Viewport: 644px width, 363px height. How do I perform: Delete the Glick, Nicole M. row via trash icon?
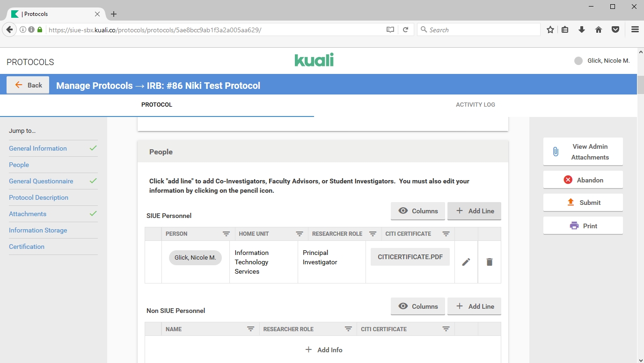pos(489,262)
